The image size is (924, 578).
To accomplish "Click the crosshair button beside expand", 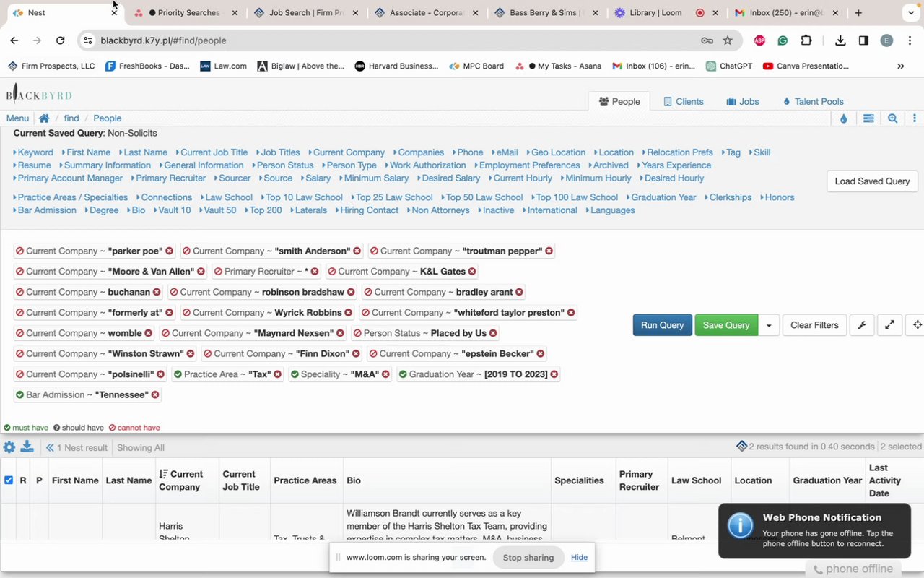I will pyautogui.click(x=915, y=325).
